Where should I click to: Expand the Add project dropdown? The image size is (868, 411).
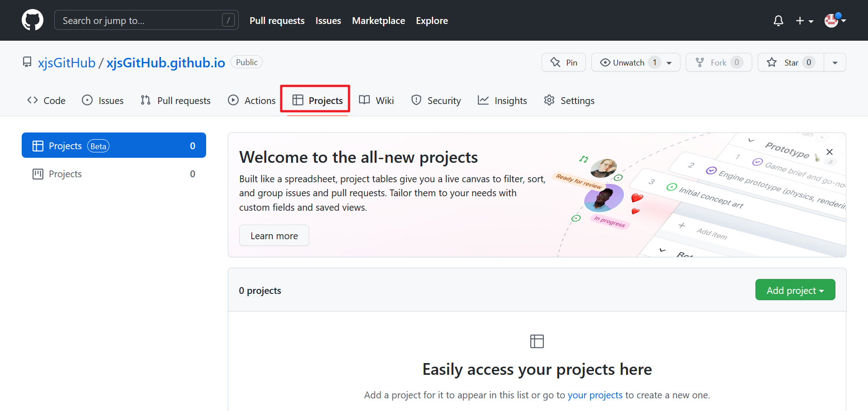(795, 290)
